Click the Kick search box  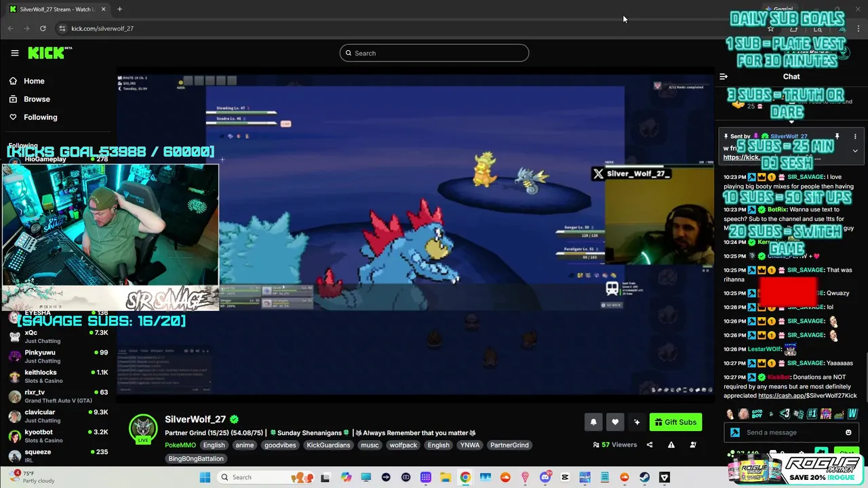[x=434, y=53]
